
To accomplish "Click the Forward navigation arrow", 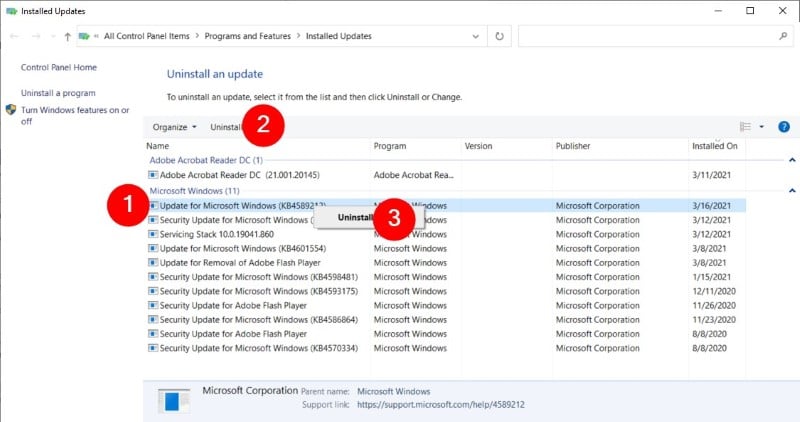I will coord(36,36).
